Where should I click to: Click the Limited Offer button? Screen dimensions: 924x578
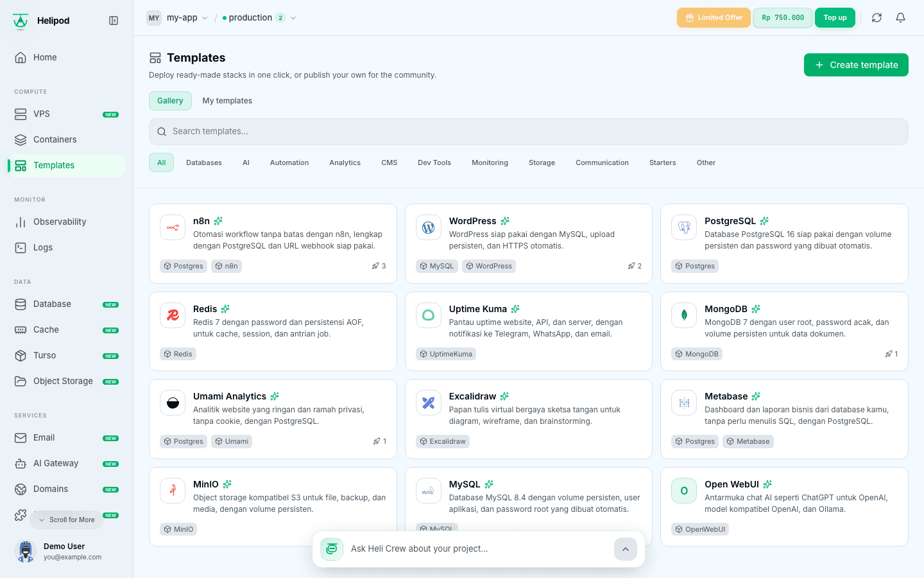(x=714, y=18)
